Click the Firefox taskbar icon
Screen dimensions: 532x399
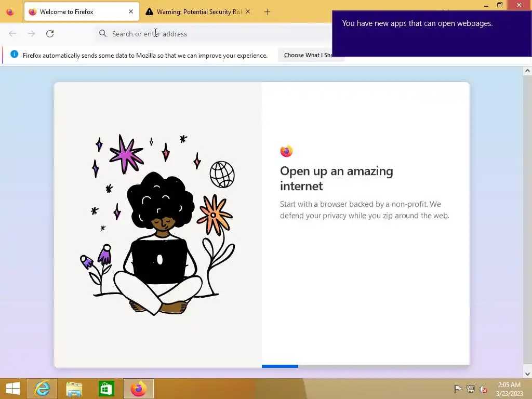138,389
